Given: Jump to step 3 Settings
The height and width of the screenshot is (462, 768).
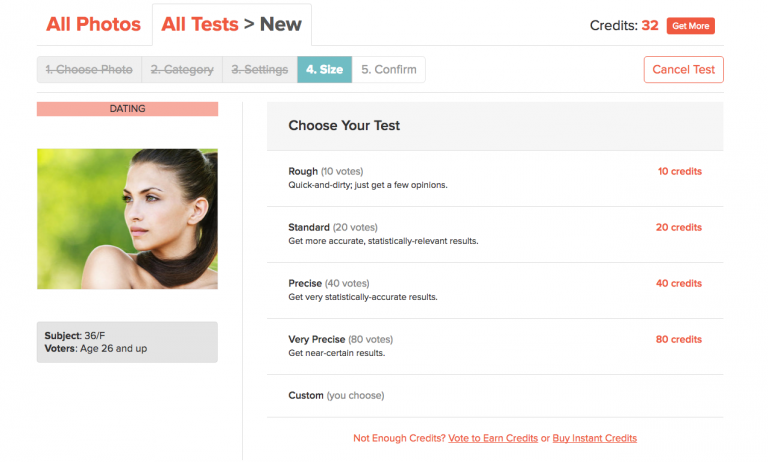Looking at the screenshot, I should (259, 70).
